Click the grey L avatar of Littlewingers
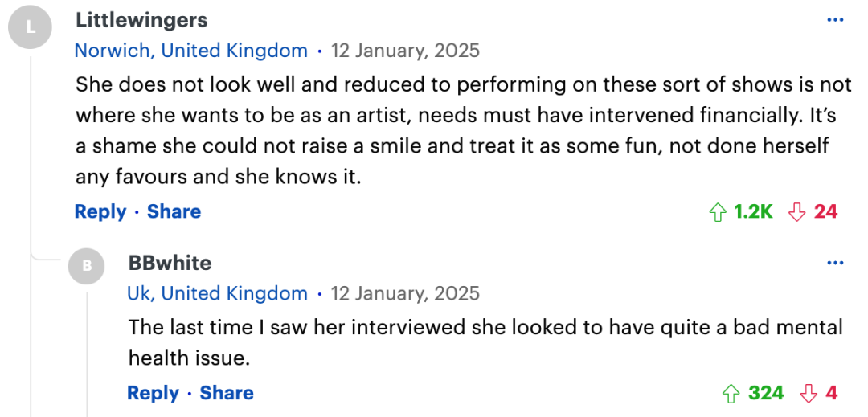The image size is (868, 417). 30,27
